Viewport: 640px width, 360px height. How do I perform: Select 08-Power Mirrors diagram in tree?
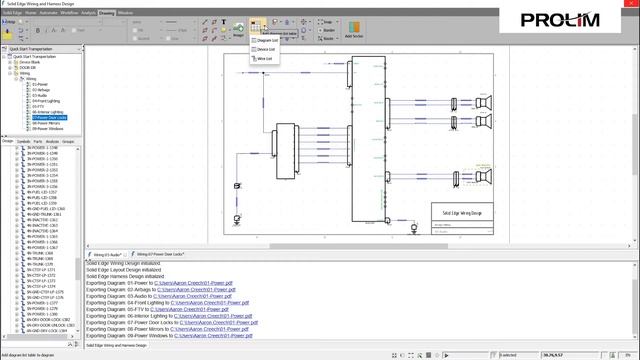pos(46,123)
